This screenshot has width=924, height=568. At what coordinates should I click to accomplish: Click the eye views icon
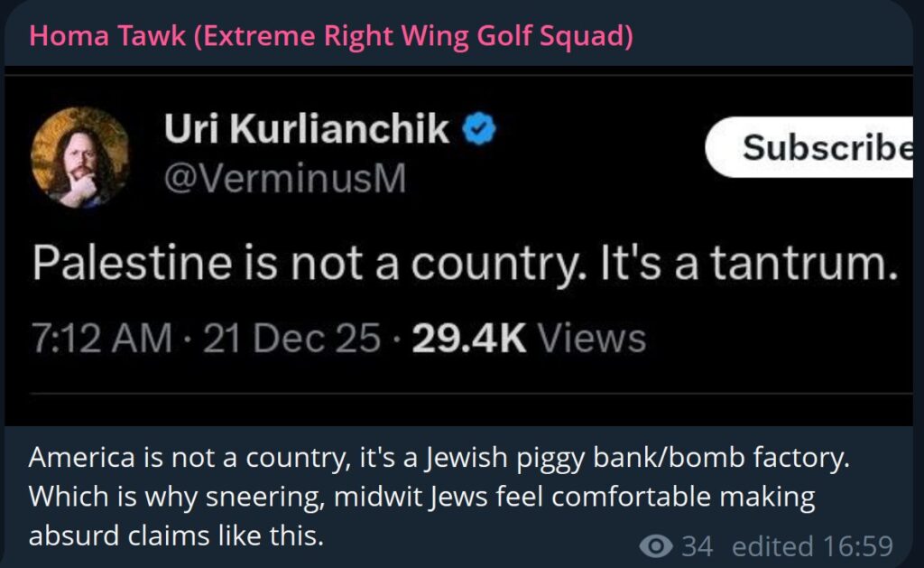point(655,545)
